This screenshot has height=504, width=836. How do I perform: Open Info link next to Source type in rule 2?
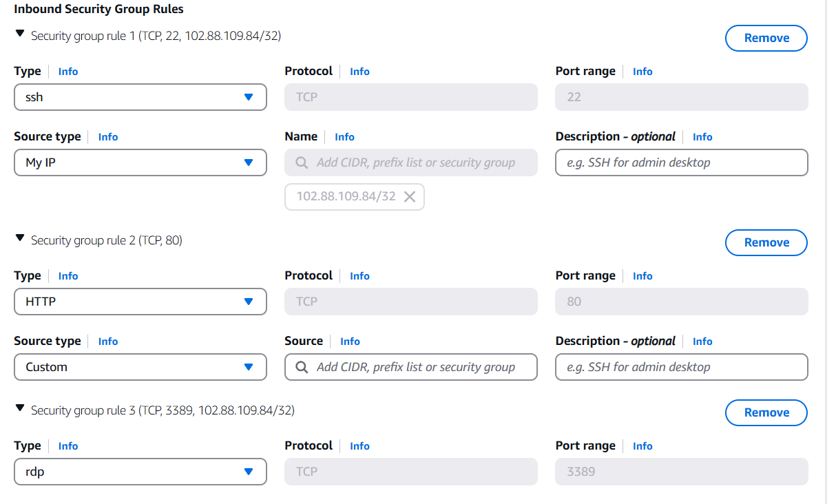[x=108, y=342]
